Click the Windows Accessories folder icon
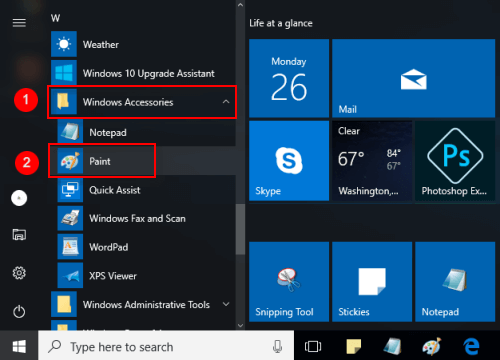The height and width of the screenshot is (360, 500). point(64,101)
